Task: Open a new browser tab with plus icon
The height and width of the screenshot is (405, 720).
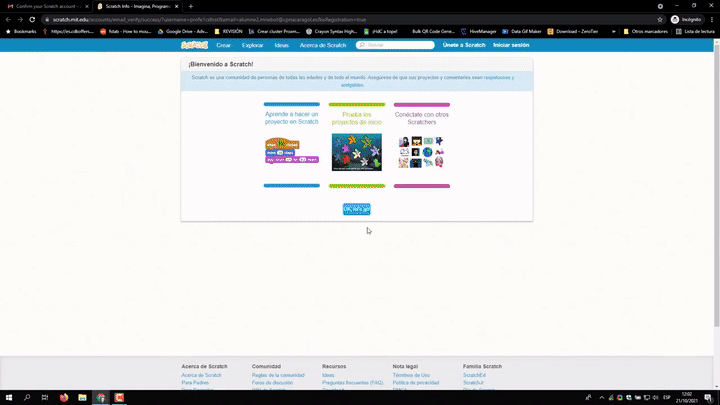Action: pyautogui.click(x=190, y=6)
